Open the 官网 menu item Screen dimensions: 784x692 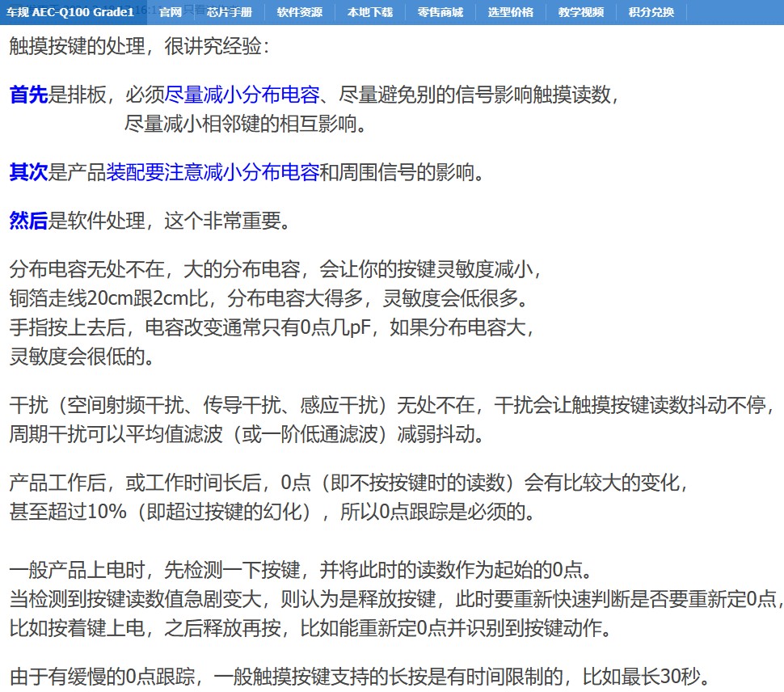tap(171, 12)
